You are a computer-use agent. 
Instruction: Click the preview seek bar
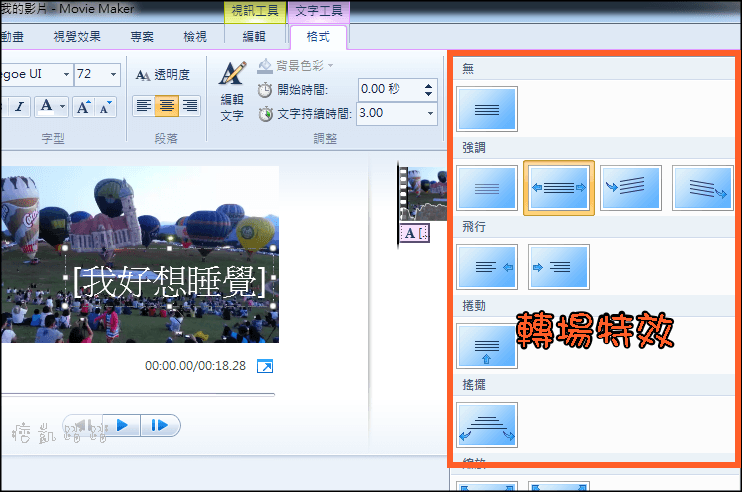click(137, 394)
